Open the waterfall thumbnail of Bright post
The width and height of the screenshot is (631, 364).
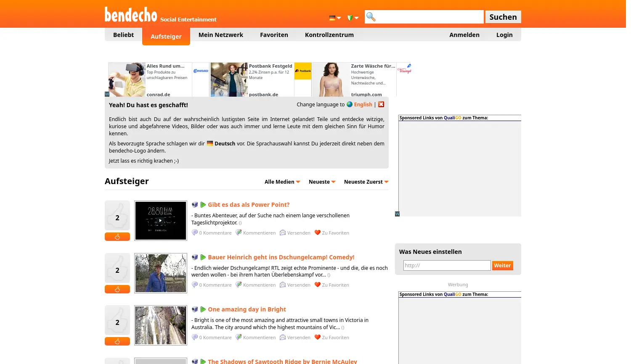(161, 325)
